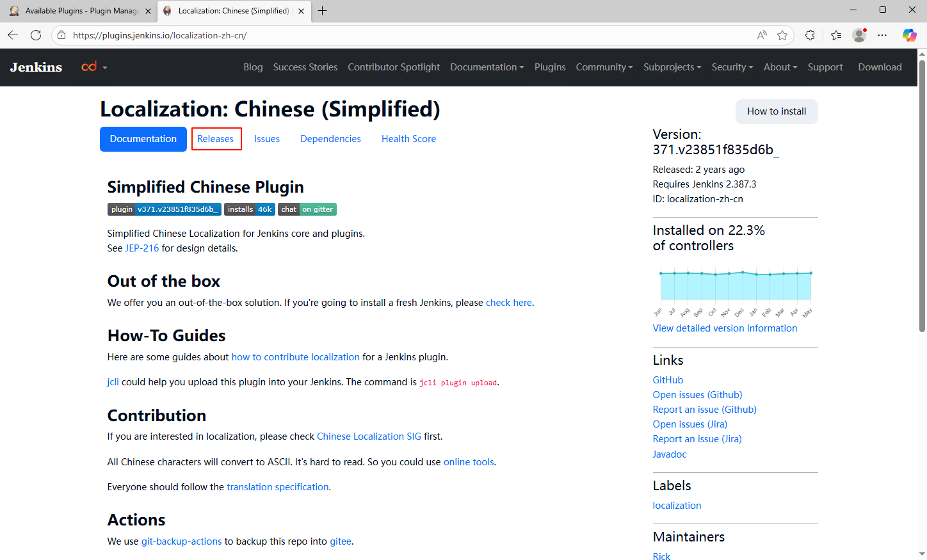
Task: Open the JEP-216 link
Action: [142, 248]
